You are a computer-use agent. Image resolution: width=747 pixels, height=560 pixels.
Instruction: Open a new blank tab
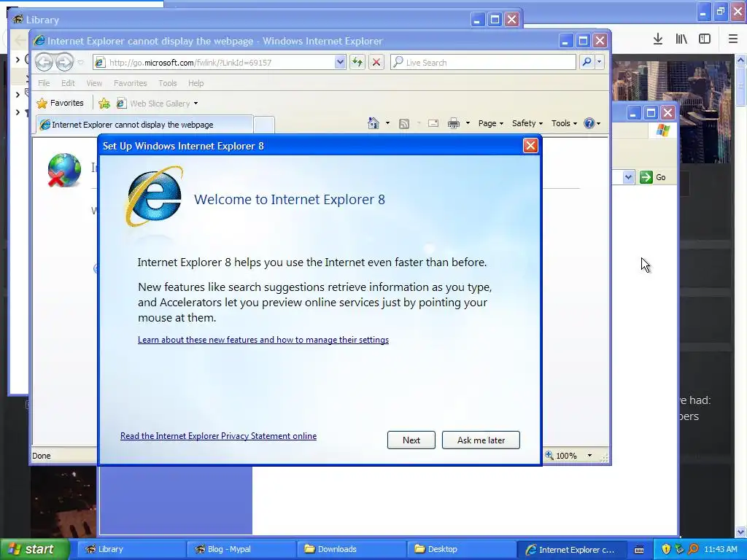(264, 125)
